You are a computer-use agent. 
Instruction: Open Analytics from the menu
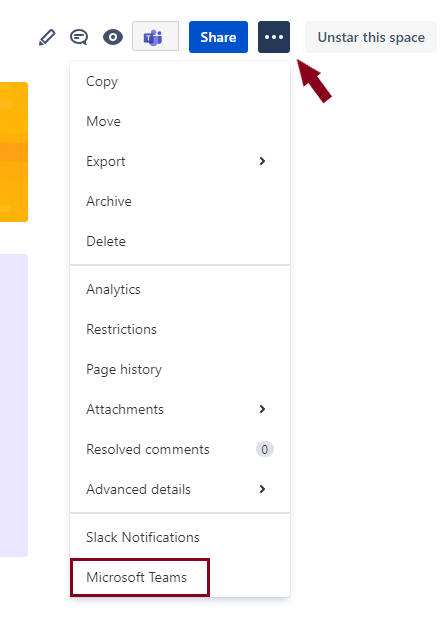(x=180, y=289)
